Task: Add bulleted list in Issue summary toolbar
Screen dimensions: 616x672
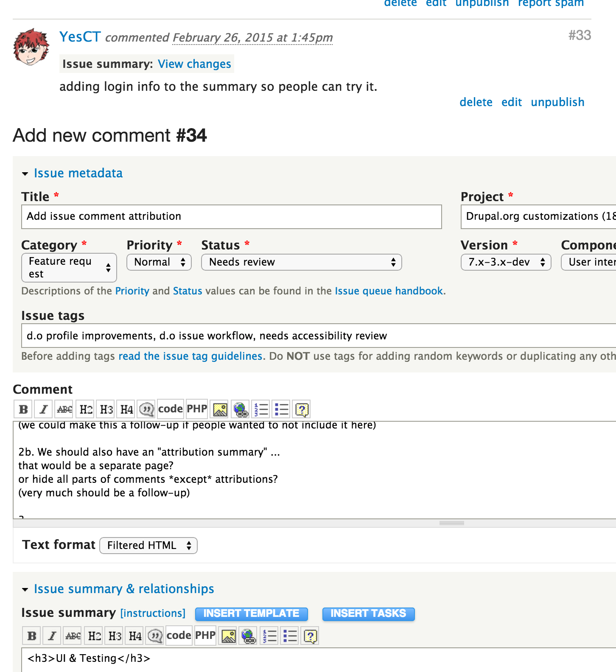Action: click(290, 636)
